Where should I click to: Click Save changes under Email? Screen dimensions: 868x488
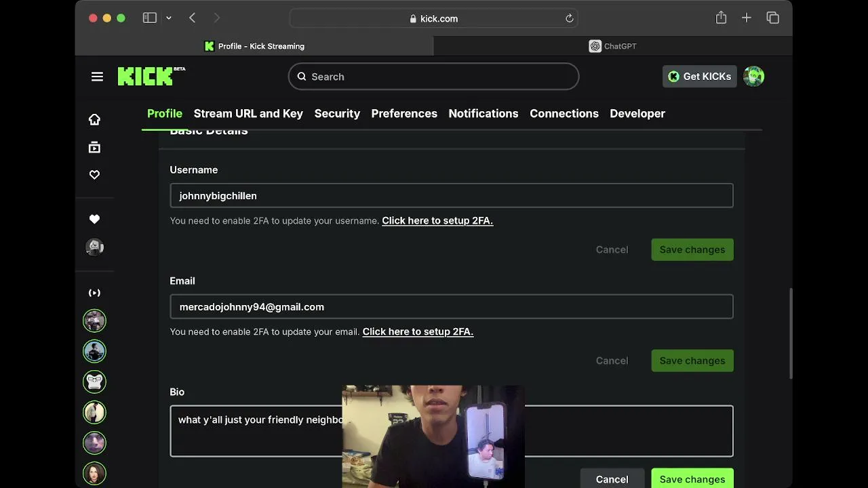coord(692,361)
